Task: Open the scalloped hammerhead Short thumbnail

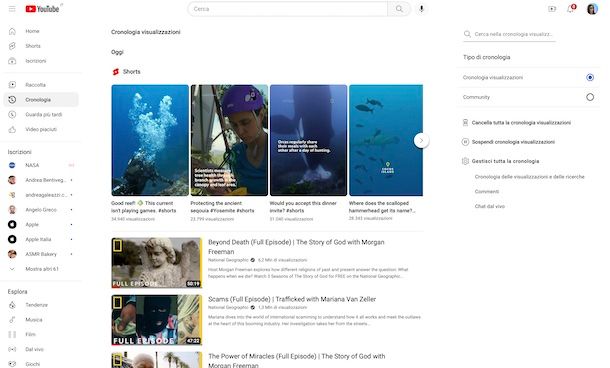Action: [386, 140]
